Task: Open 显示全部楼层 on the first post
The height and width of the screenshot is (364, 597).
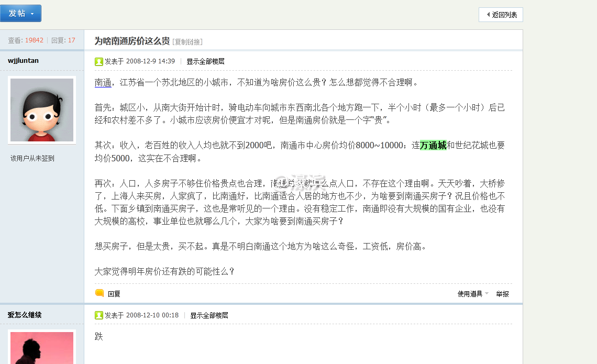Action: click(x=205, y=61)
